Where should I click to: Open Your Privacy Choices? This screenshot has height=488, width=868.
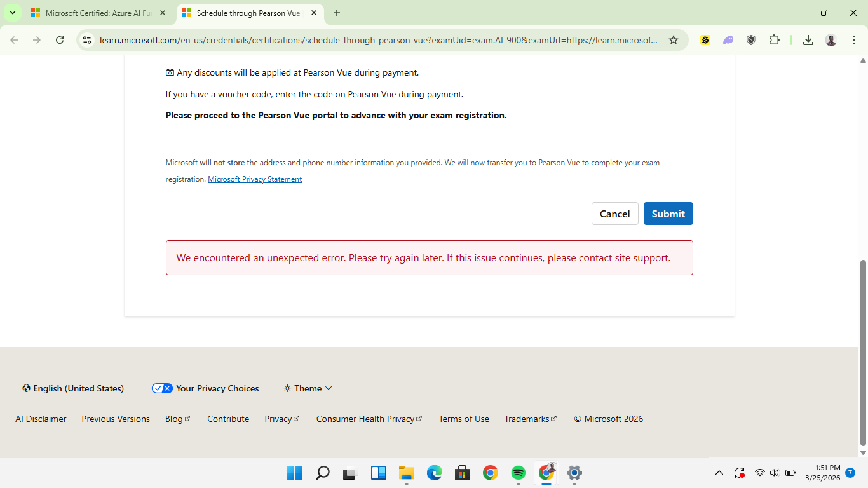pyautogui.click(x=205, y=388)
